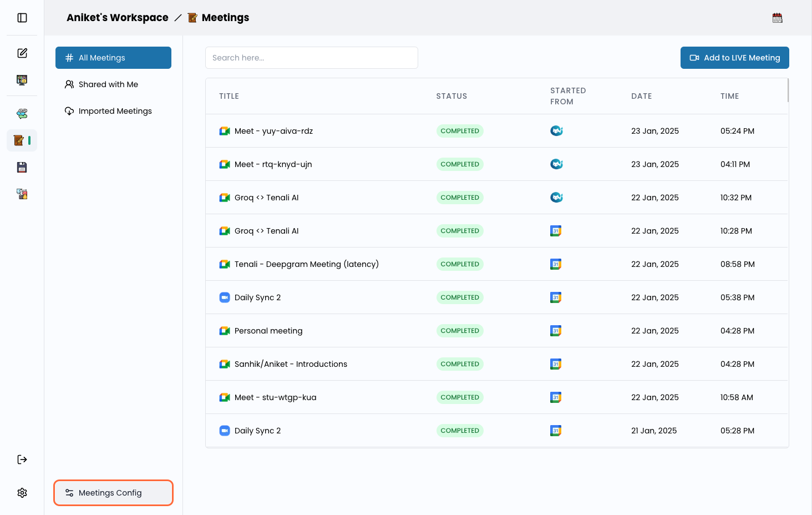Click the 21 Jan, 2025 date cell

pyautogui.click(x=654, y=431)
